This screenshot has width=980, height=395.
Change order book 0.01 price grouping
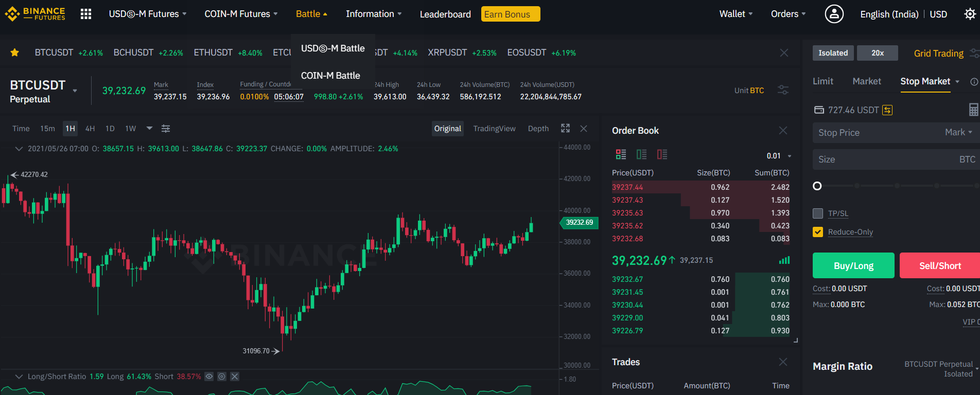click(779, 156)
